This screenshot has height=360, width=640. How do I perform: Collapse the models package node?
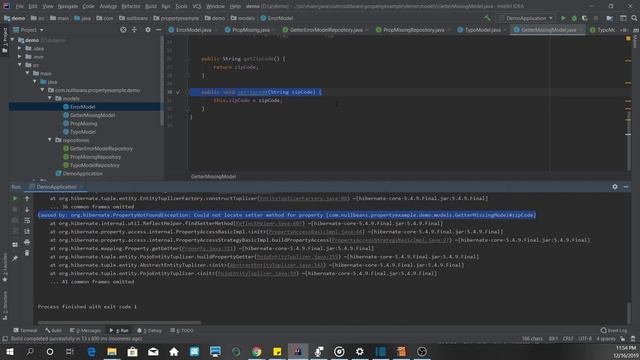50,98
